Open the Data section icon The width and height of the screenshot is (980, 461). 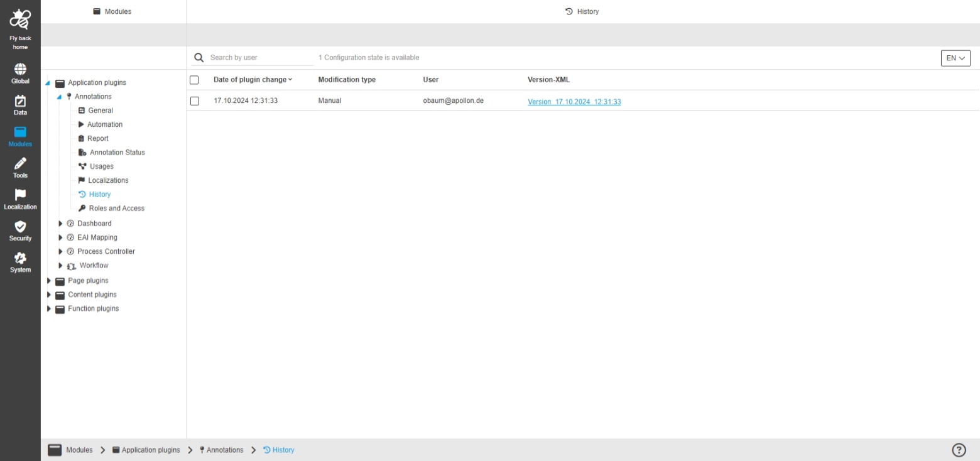pos(20,101)
